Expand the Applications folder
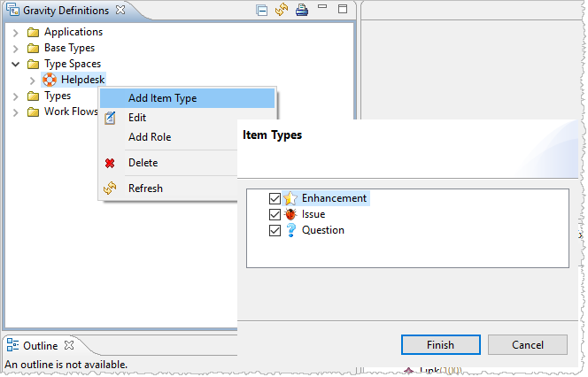588x377 pixels. tap(16, 32)
